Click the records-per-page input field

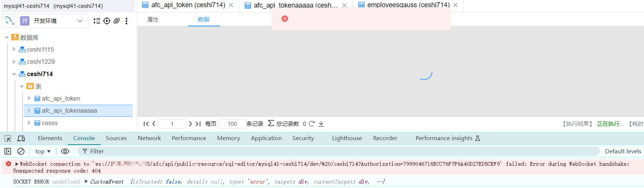232,124
